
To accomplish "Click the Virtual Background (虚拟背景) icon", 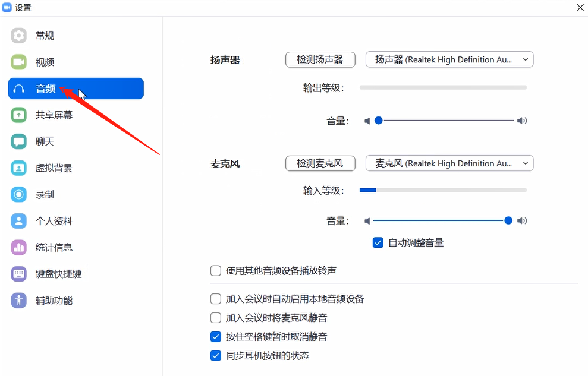I will (19, 168).
